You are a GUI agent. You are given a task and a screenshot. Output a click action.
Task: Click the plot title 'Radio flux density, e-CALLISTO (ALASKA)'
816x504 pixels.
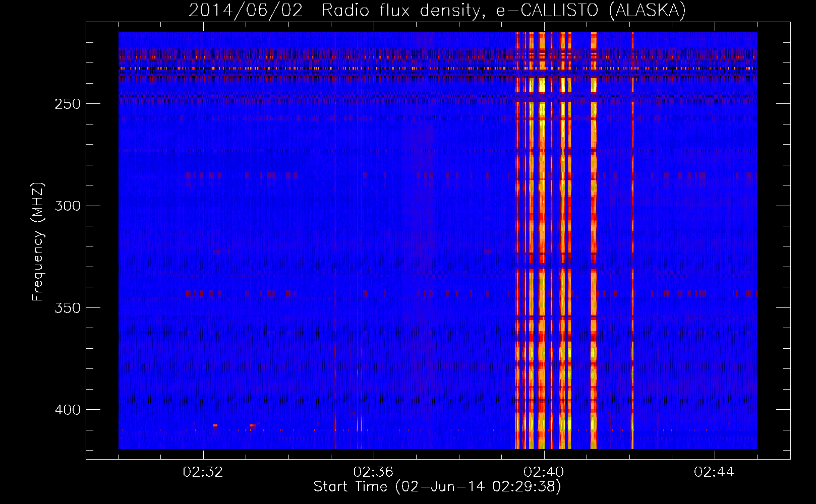click(x=503, y=11)
